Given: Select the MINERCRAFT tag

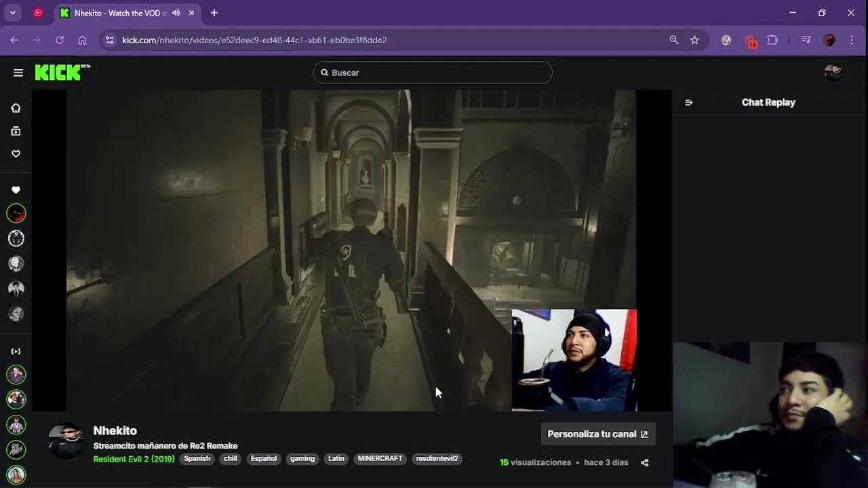Looking at the screenshot, I should coord(380,459).
